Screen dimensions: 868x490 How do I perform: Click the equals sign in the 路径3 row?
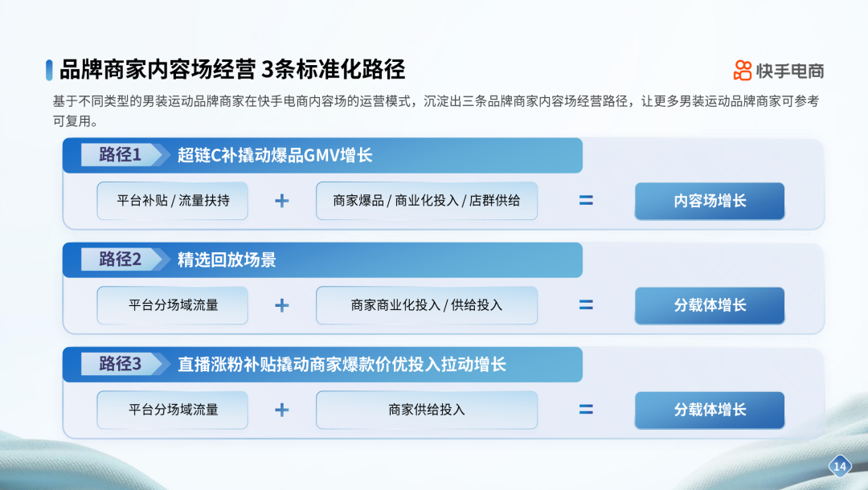[587, 410]
